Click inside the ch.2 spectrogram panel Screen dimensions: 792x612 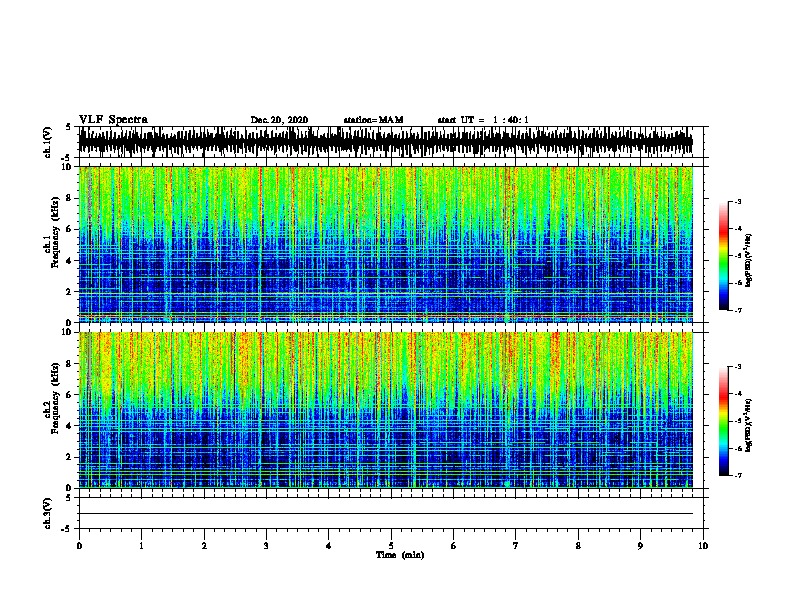tap(385, 410)
